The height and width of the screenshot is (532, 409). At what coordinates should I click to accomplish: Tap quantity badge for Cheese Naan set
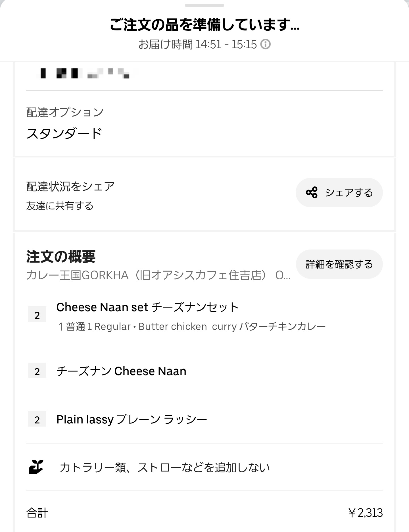pyautogui.click(x=37, y=315)
